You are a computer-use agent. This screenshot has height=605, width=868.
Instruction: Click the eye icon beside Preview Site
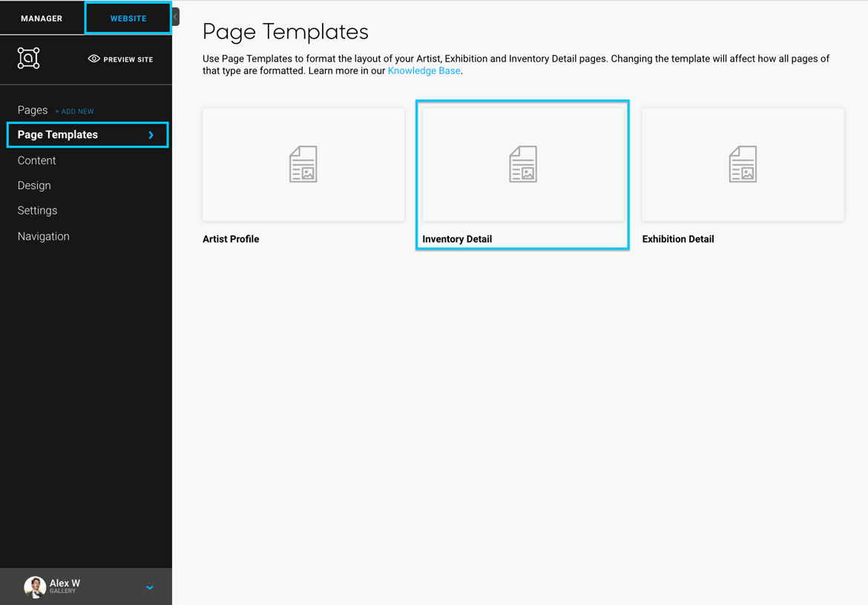coord(93,59)
